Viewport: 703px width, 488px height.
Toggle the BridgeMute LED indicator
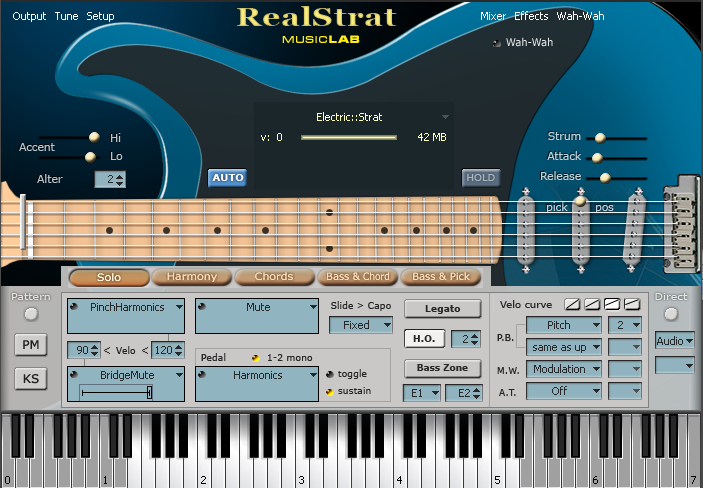(x=74, y=374)
